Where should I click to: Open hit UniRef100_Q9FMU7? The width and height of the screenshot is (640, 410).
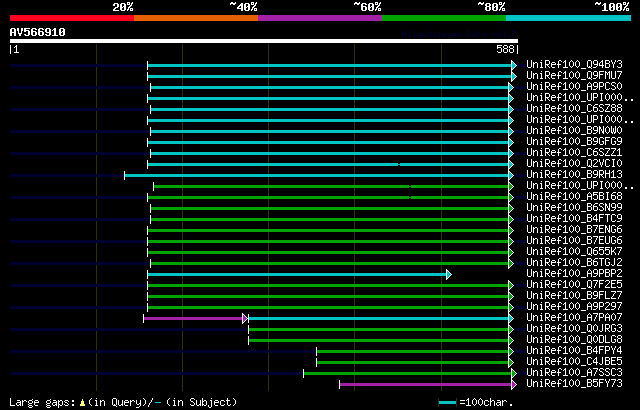pyautogui.click(x=574, y=75)
